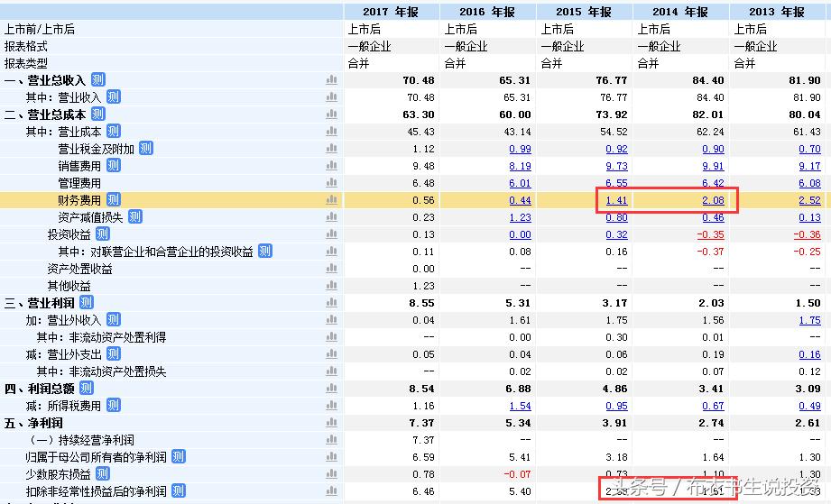
Task: Open chart icon in 财务费用 row
Action: 331,199
